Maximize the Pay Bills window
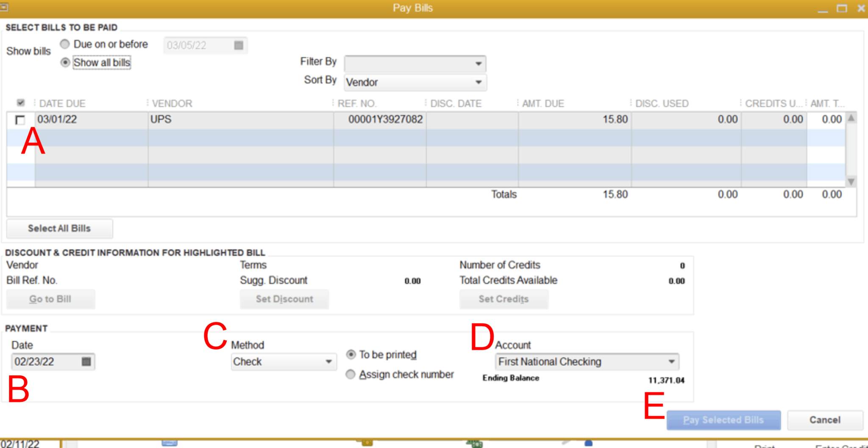The image size is (868, 448). pyautogui.click(x=842, y=8)
